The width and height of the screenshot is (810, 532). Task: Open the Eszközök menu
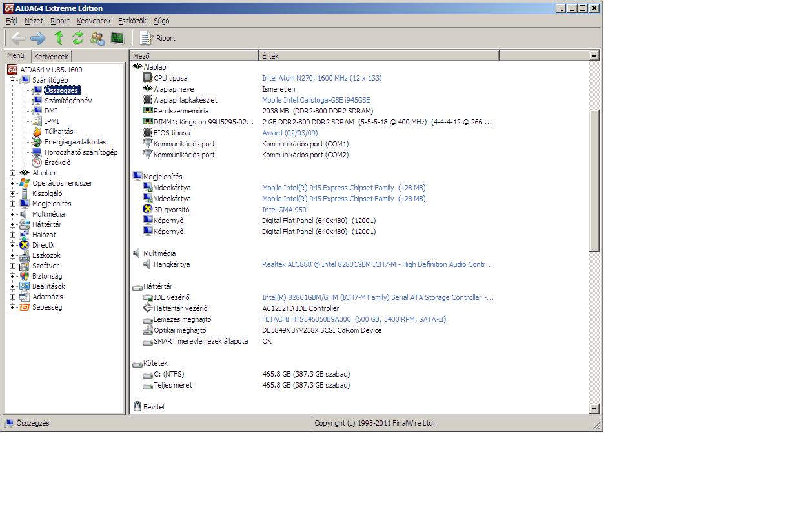132,21
